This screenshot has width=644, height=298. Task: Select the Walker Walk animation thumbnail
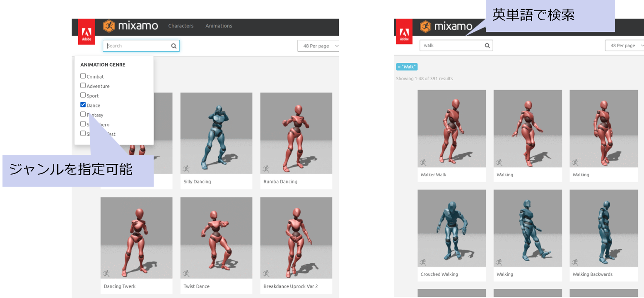point(451,129)
